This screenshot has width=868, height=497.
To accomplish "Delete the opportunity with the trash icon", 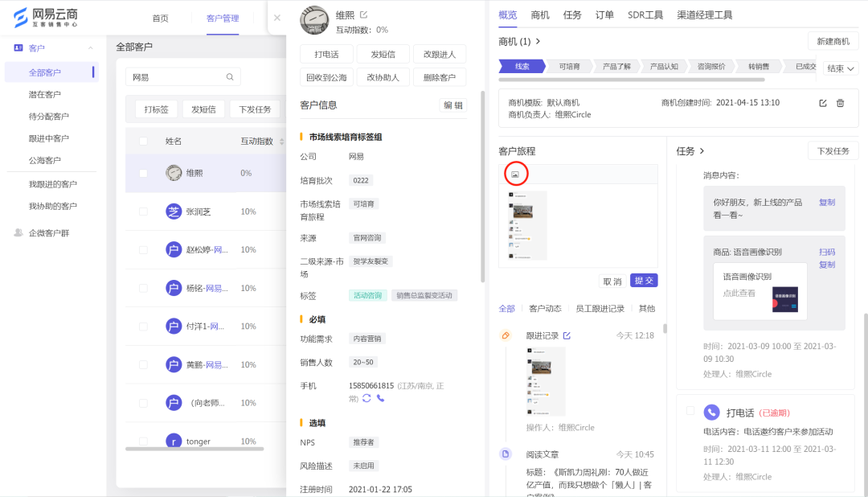I will click(x=841, y=103).
